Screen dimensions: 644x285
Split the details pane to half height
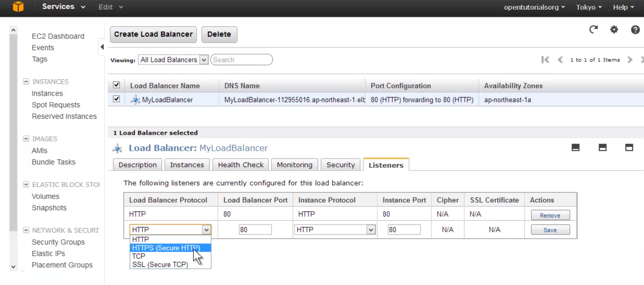pos(603,147)
